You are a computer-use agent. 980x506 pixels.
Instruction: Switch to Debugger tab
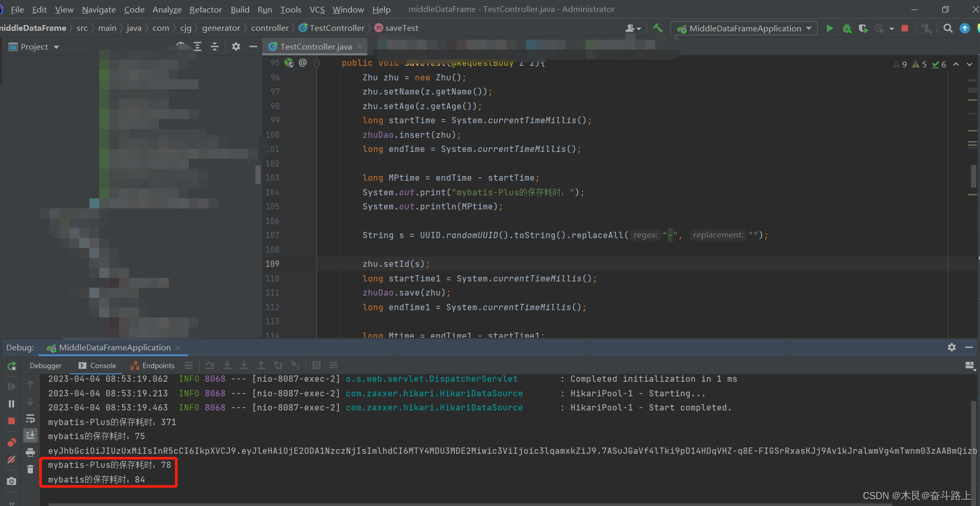45,366
